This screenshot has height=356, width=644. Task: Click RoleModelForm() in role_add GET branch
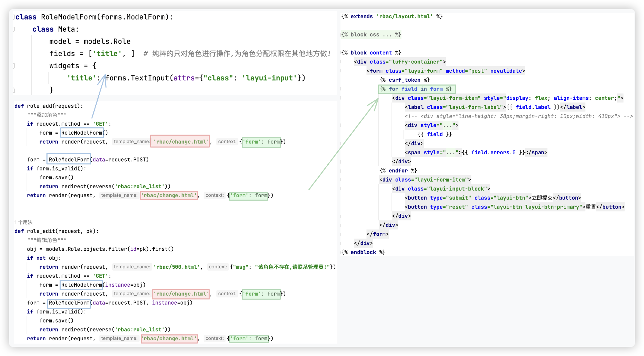pyautogui.click(x=82, y=133)
